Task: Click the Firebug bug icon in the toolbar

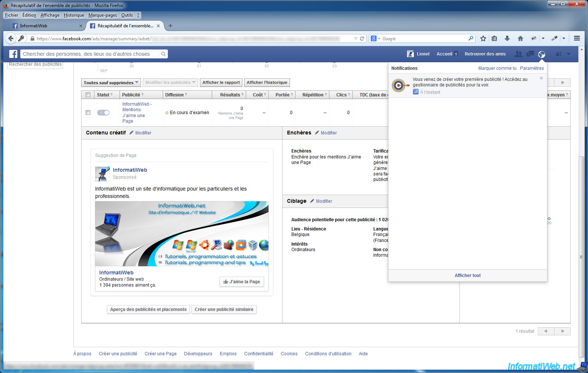Action: click(533, 38)
